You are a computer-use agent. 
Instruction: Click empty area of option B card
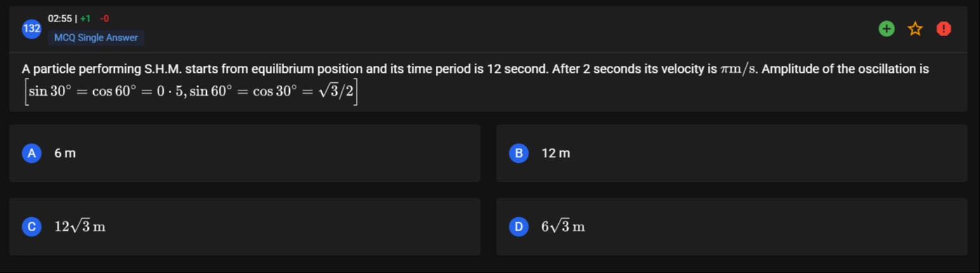coord(761,153)
